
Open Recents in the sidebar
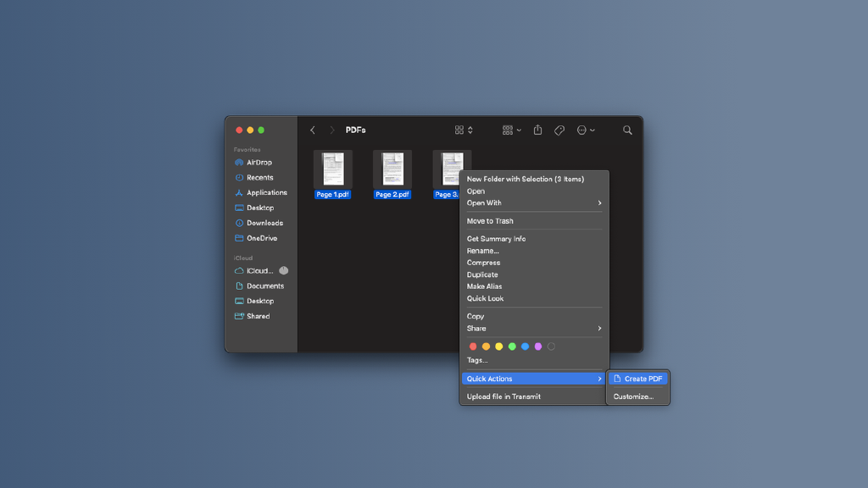tap(259, 178)
